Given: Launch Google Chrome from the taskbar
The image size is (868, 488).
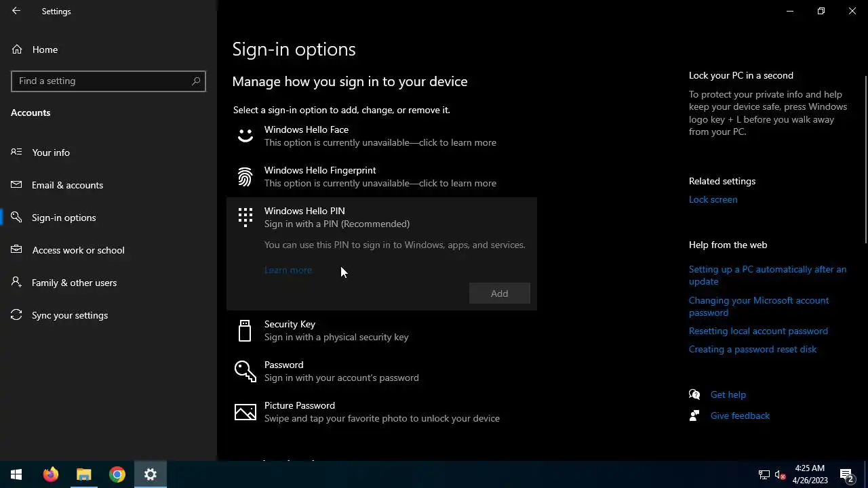Looking at the screenshot, I should point(117,474).
